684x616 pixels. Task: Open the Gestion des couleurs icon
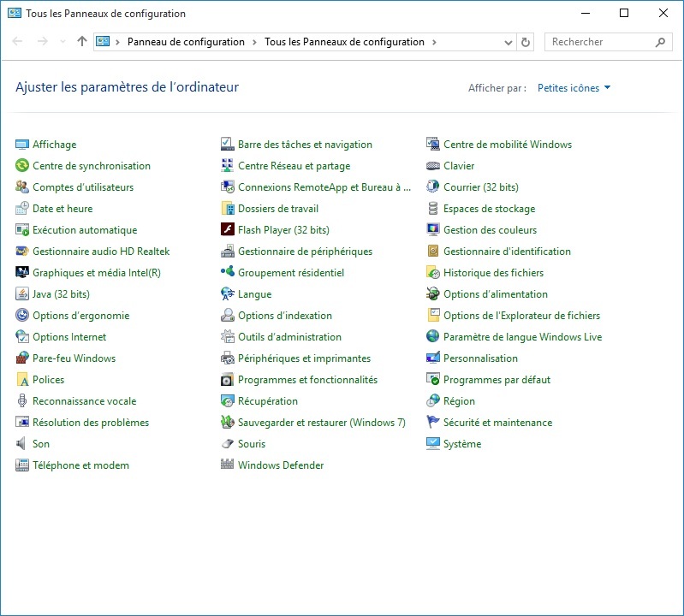[432, 230]
